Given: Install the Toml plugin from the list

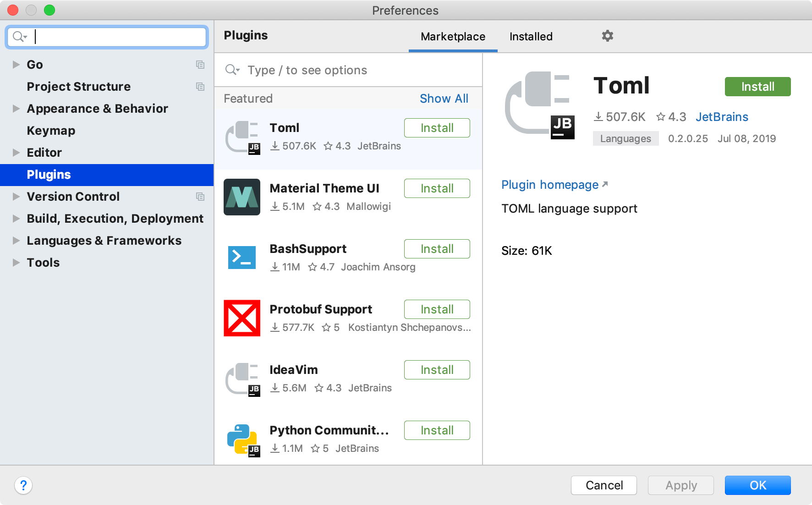Looking at the screenshot, I should [437, 128].
